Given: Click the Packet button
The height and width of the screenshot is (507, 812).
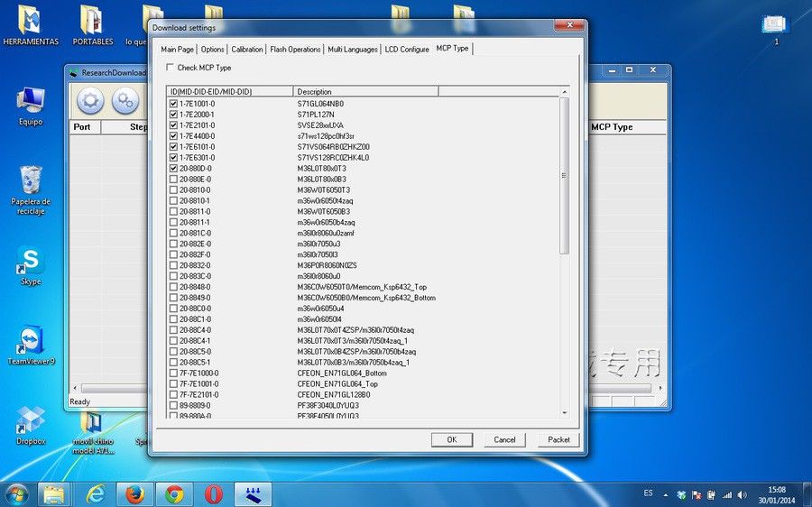Looking at the screenshot, I should [x=558, y=439].
